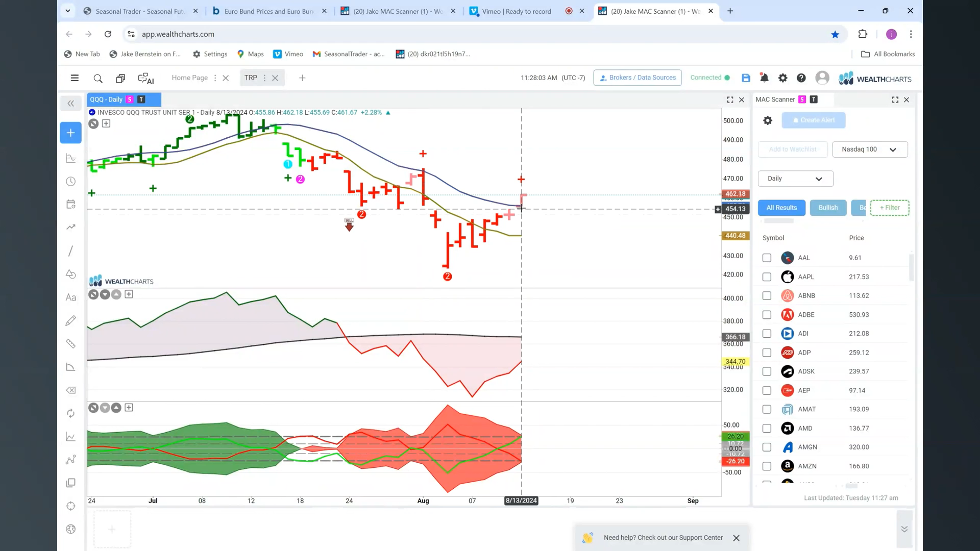The width and height of the screenshot is (980, 551).
Task: Open Home Page tab options menu
Action: pyautogui.click(x=215, y=78)
